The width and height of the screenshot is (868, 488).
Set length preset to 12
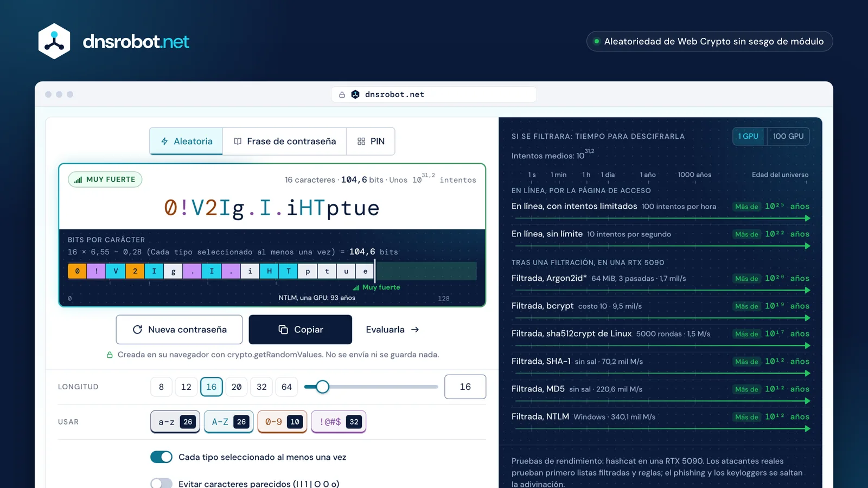pyautogui.click(x=186, y=387)
